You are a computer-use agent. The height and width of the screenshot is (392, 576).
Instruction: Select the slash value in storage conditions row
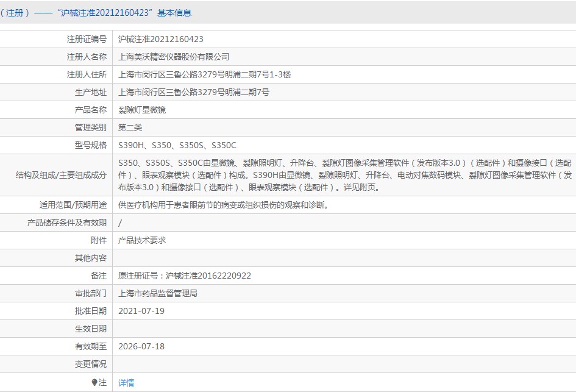coord(120,223)
